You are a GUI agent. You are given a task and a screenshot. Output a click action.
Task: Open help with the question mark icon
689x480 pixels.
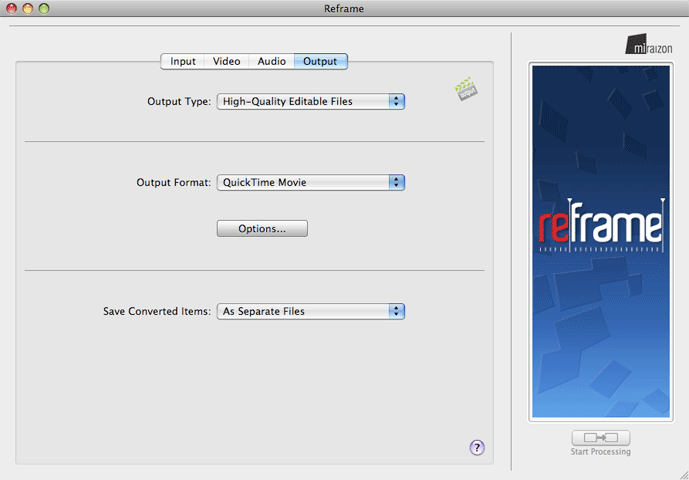pyautogui.click(x=477, y=447)
